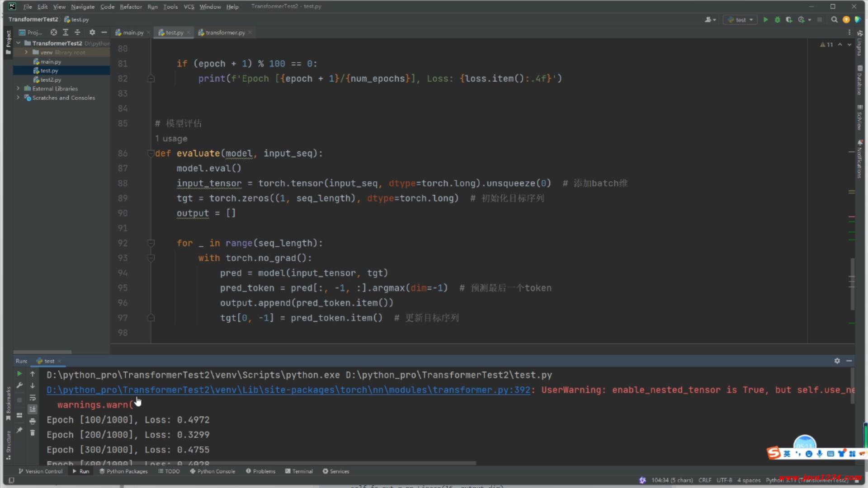Toggle scroll to end in Run console
Screen dimensions: 868x488
[x=33, y=409]
